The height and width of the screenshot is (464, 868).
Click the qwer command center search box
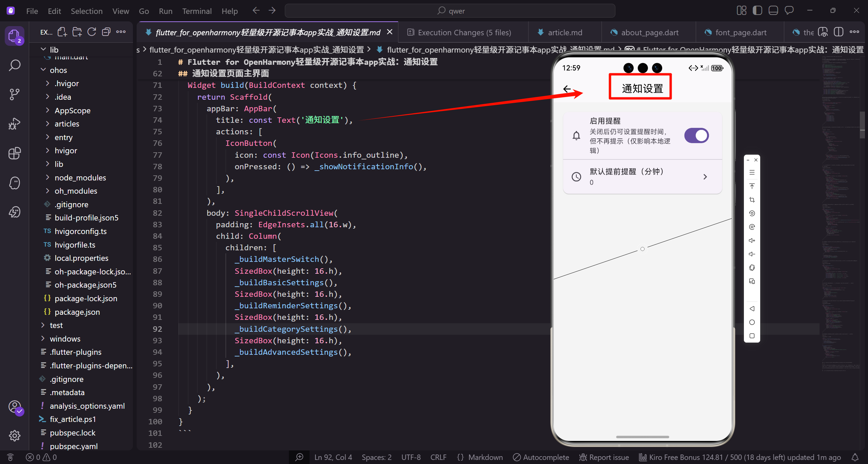tap(450, 11)
